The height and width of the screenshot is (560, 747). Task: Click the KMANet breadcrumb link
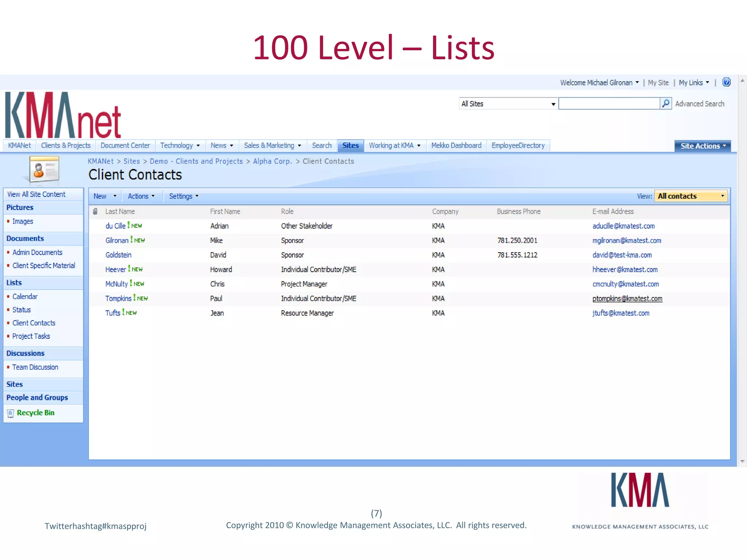(101, 161)
